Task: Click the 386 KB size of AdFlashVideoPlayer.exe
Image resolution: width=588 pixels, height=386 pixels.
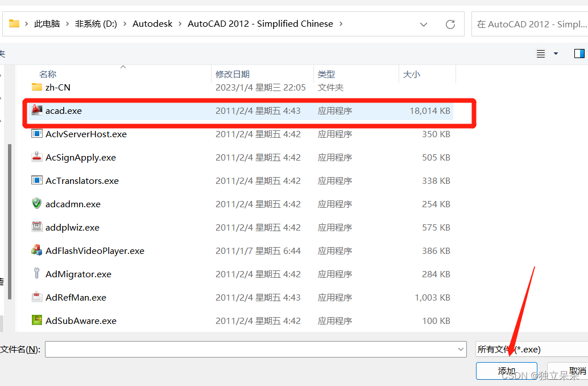Action: click(x=436, y=251)
